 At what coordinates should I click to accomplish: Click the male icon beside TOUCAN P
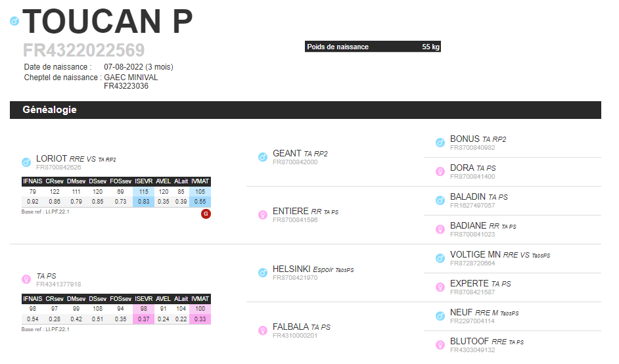tap(14, 21)
